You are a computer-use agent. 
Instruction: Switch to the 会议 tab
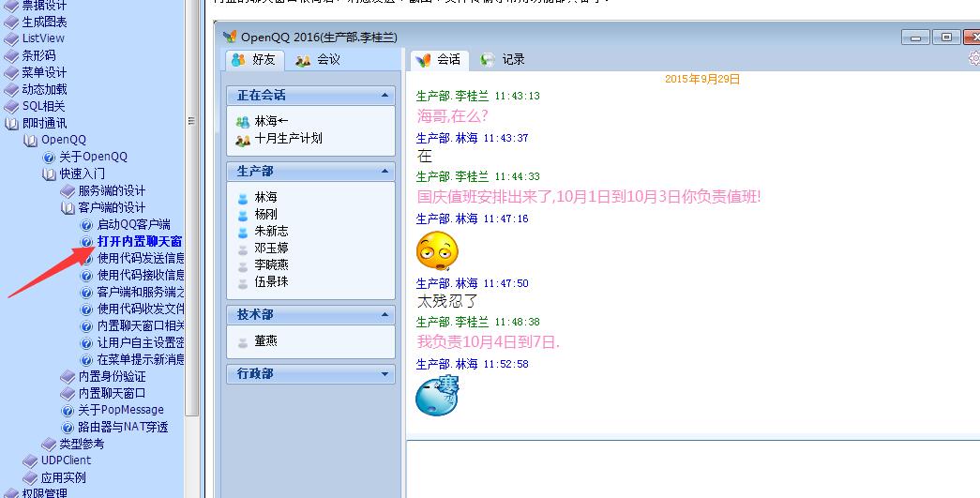click(x=318, y=59)
